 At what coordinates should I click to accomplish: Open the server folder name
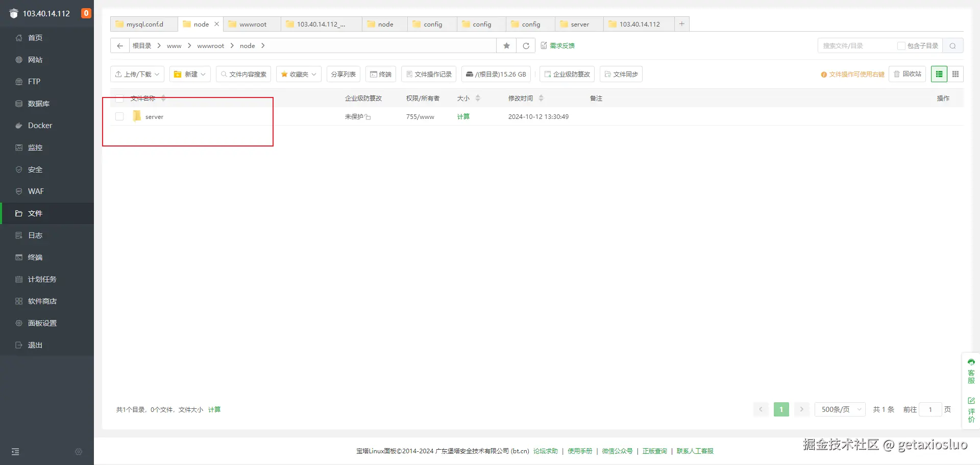(154, 117)
